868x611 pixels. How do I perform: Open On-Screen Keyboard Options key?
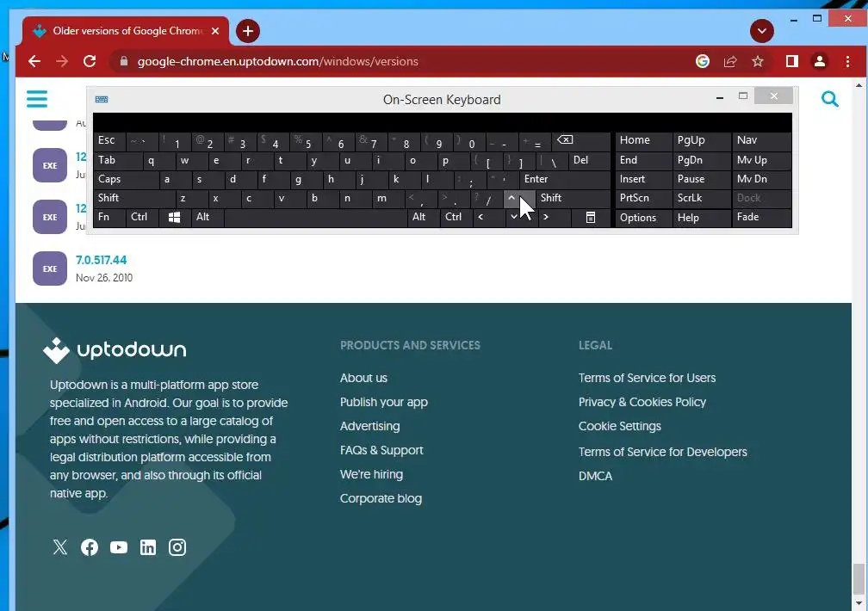[643, 218]
